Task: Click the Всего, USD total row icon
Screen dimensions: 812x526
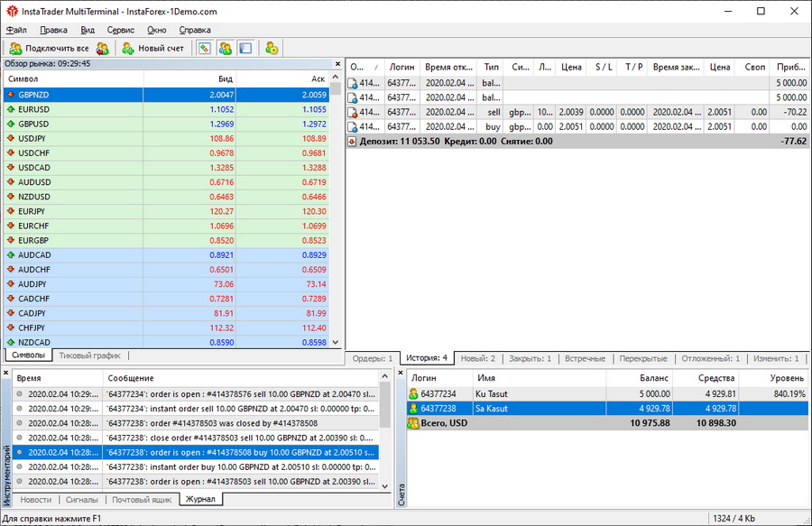Action: click(413, 423)
